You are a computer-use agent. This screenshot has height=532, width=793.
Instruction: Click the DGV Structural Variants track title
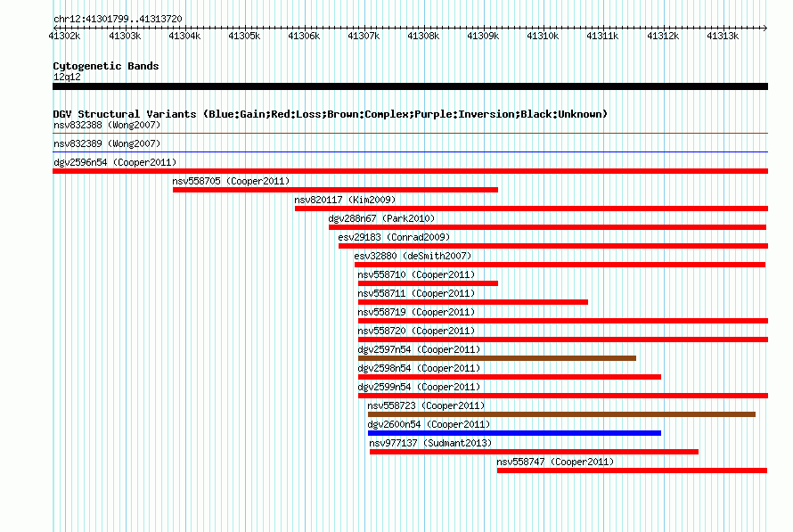click(331, 114)
